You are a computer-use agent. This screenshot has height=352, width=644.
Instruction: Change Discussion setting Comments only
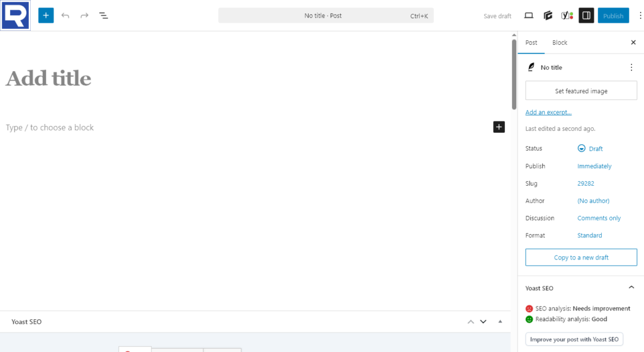[599, 218]
